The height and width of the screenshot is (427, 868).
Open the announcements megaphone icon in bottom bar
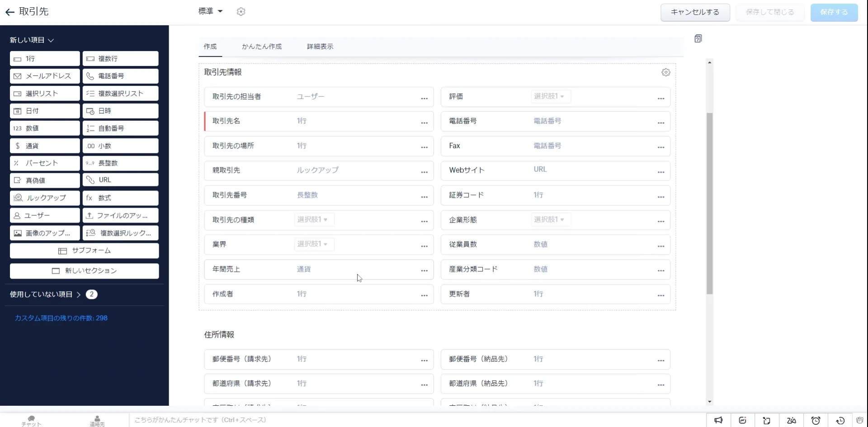click(x=718, y=420)
